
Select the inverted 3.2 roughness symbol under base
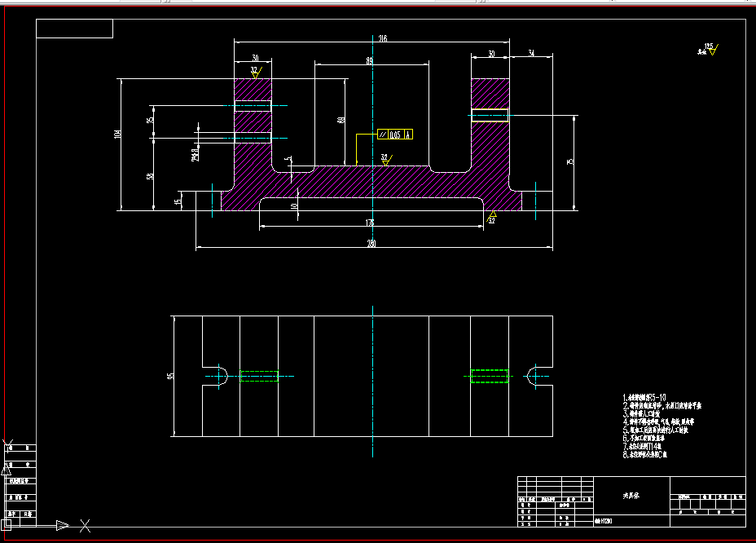(492, 217)
